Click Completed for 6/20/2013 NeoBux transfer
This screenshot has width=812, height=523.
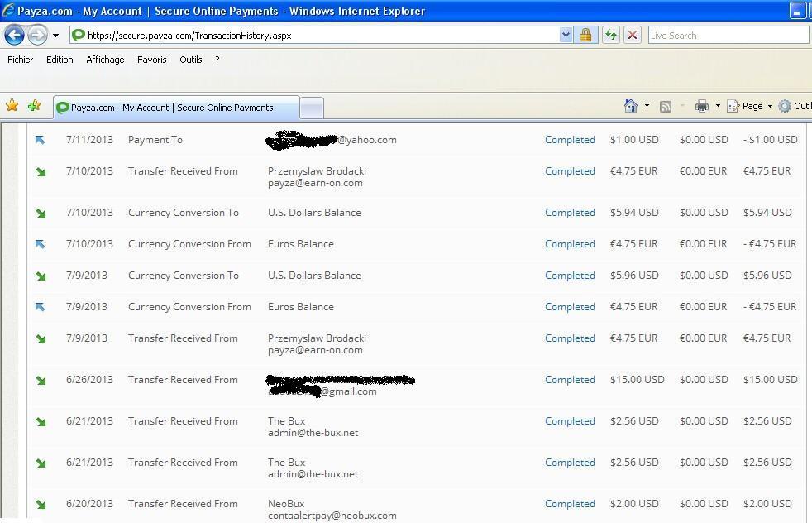click(x=570, y=504)
